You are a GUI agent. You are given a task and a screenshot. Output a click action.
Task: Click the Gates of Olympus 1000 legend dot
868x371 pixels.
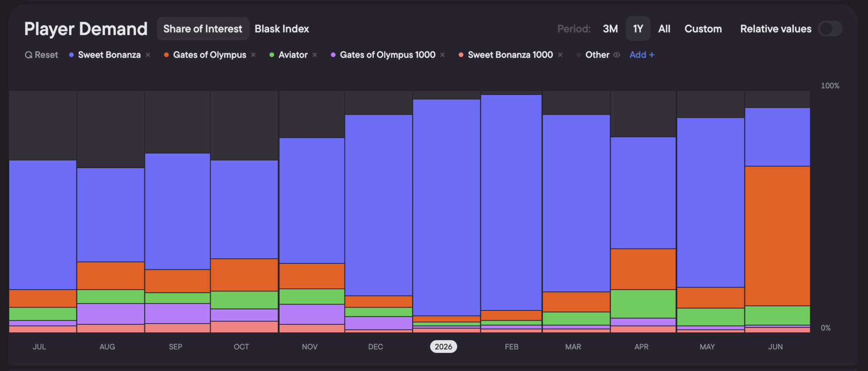pyautogui.click(x=334, y=55)
